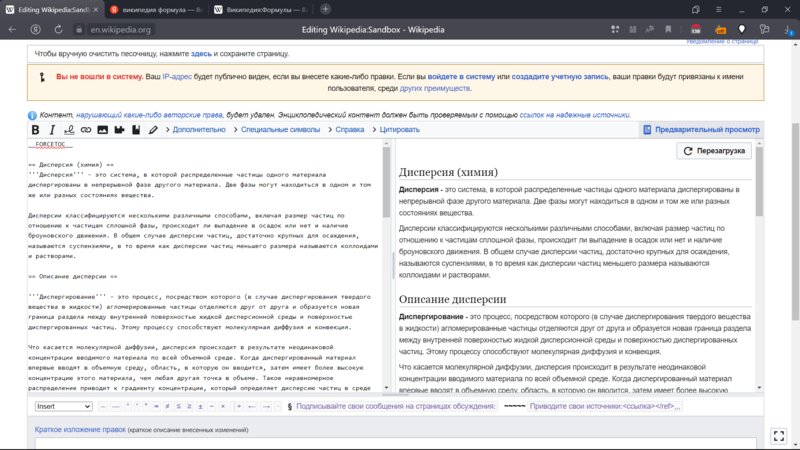Click войдете в систему login link
This screenshot has height=450, width=800.
(461, 77)
